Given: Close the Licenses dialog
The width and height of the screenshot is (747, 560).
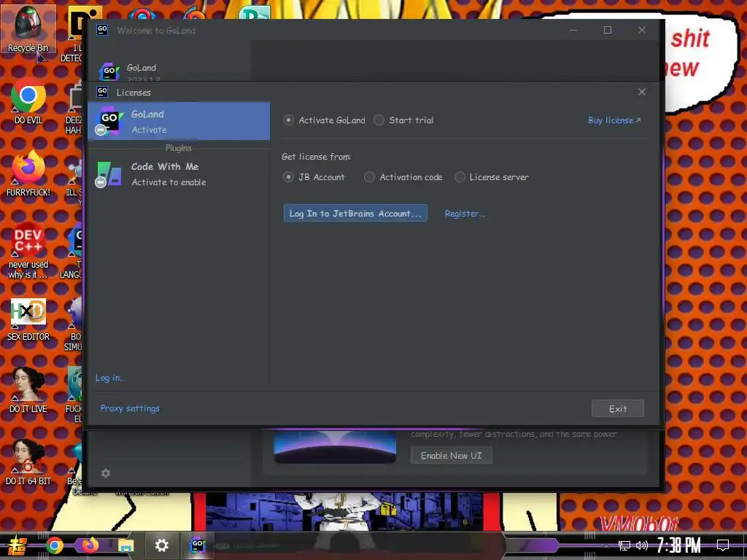Looking at the screenshot, I should (x=642, y=92).
